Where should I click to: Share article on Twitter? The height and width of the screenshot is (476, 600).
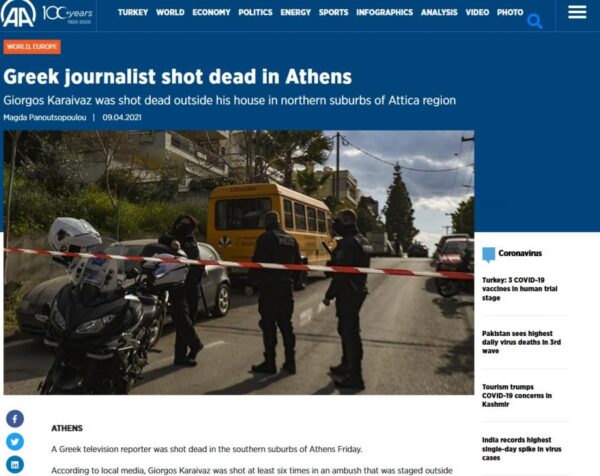point(15,442)
